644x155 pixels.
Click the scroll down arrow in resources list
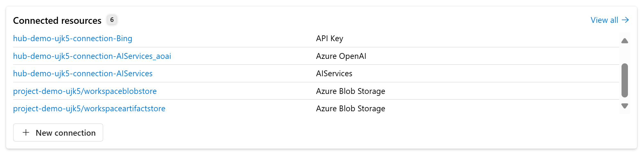(x=624, y=106)
